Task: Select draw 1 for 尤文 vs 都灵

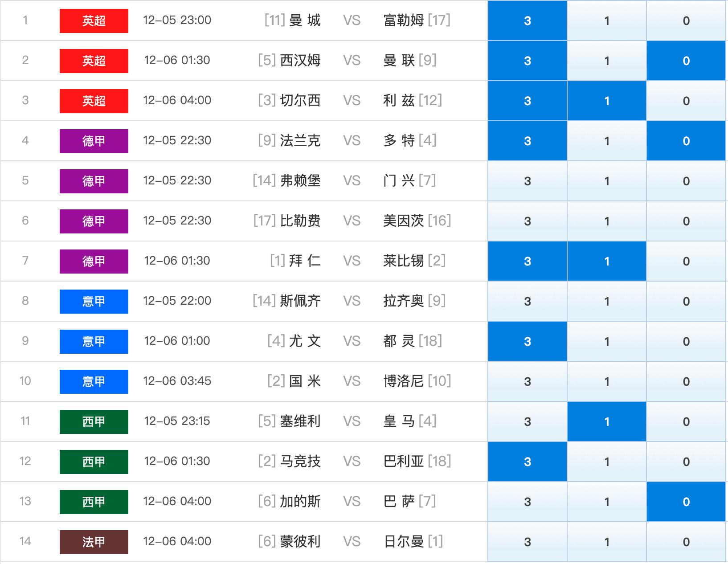Action: (x=607, y=341)
